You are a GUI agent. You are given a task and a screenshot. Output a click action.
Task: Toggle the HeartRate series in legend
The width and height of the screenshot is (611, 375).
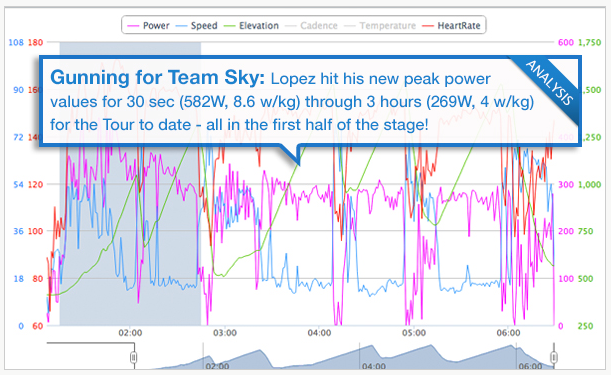(451, 26)
